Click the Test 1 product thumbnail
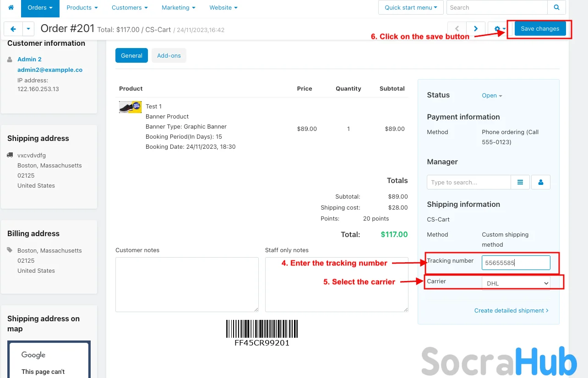 click(130, 107)
